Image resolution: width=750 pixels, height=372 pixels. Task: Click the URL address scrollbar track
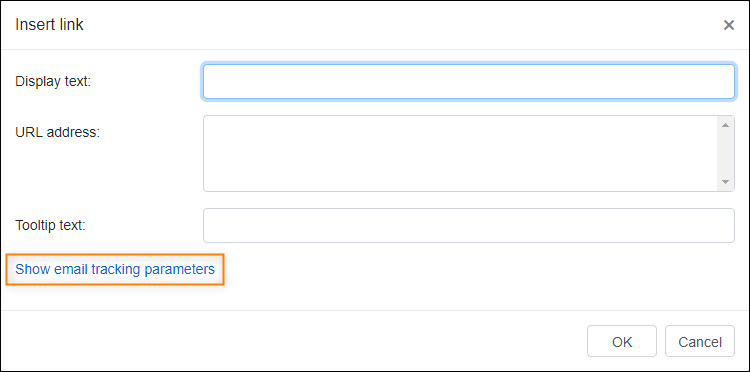coord(725,153)
